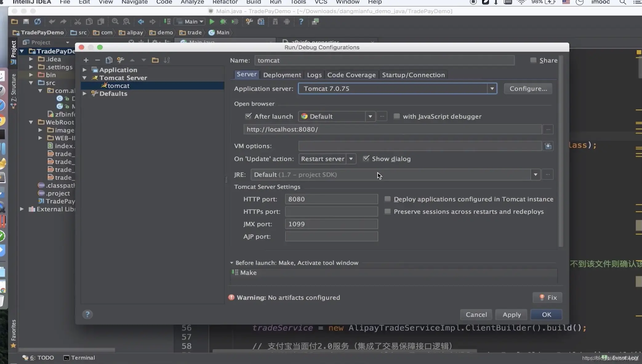Click the dialog help question mark icon

[x=87, y=314]
